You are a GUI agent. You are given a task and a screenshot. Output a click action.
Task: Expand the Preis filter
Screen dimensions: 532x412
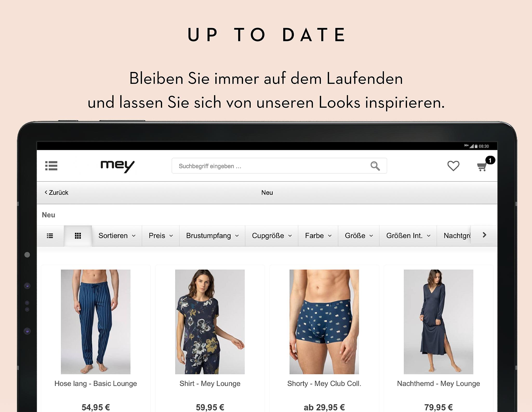(x=161, y=236)
